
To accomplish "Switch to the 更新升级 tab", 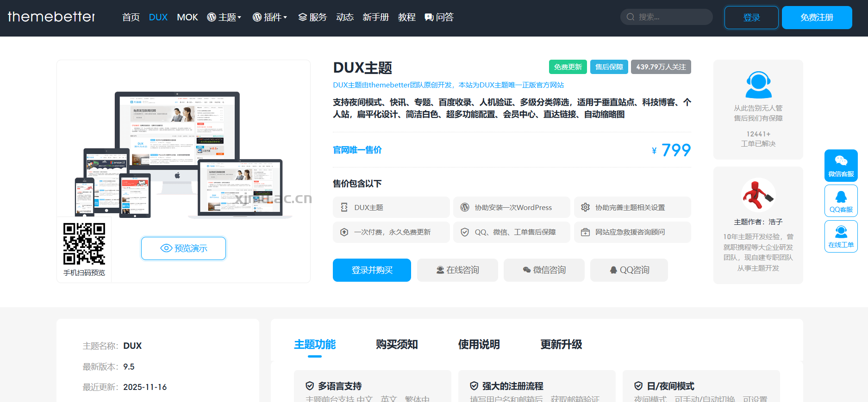I will [561, 345].
